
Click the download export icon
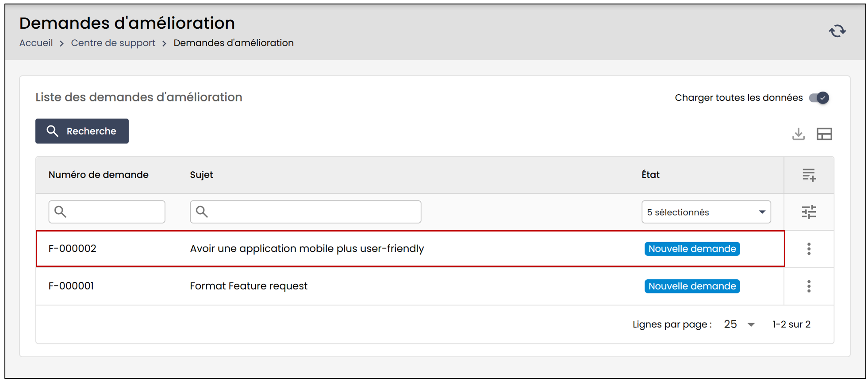click(x=799, y=134)
